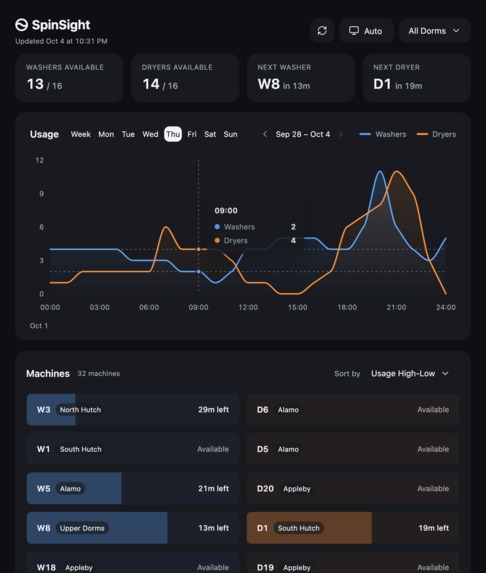This screenshot has height=573, width=486.
Task: Toggle the Washers legend series
Action: [383, 134]
